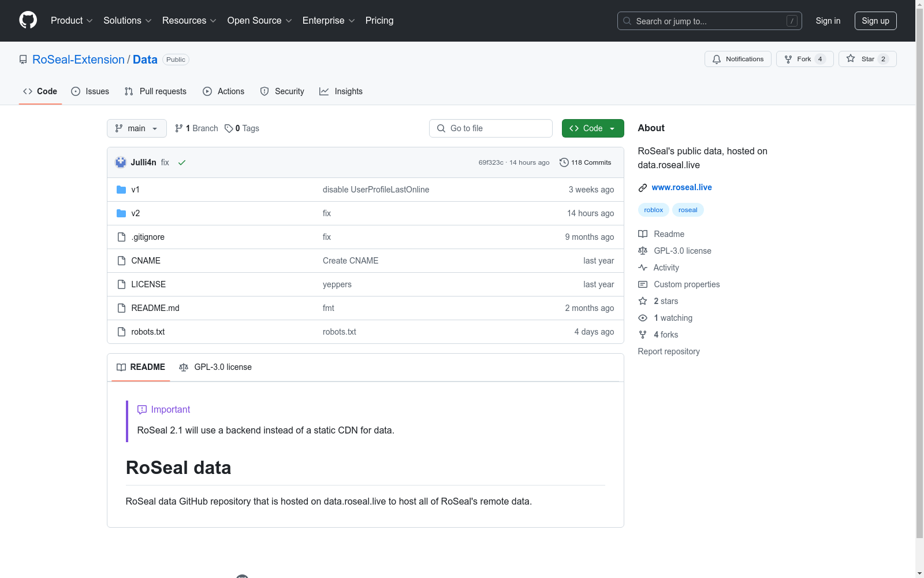Click the repository icon before RoSeal-Extension

23,60
